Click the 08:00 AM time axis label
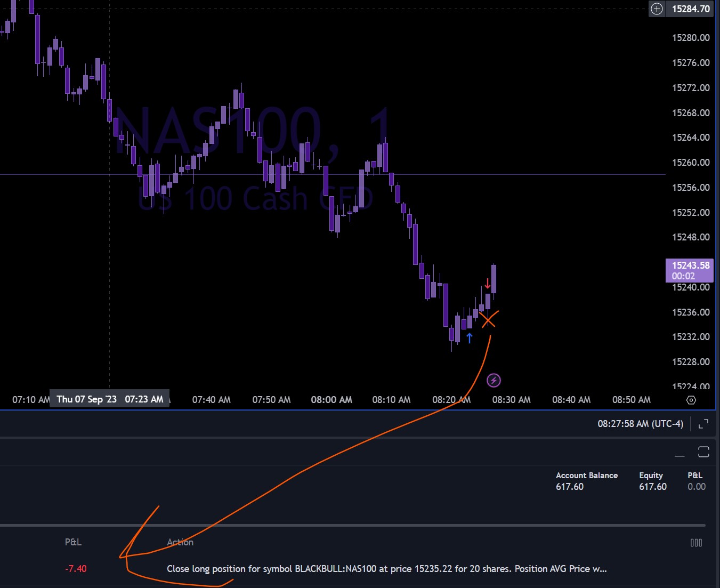 [331, 400]
